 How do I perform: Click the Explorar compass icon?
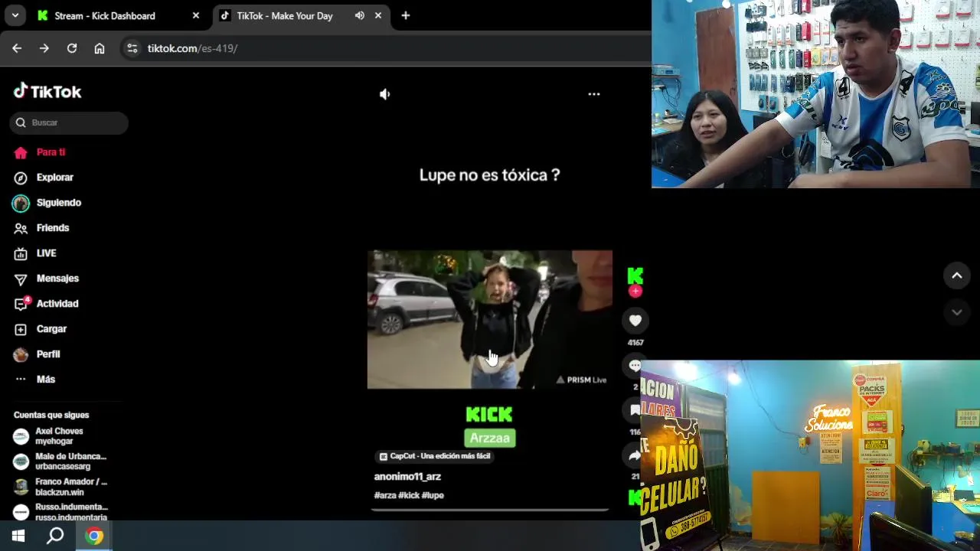pos(21,178)
